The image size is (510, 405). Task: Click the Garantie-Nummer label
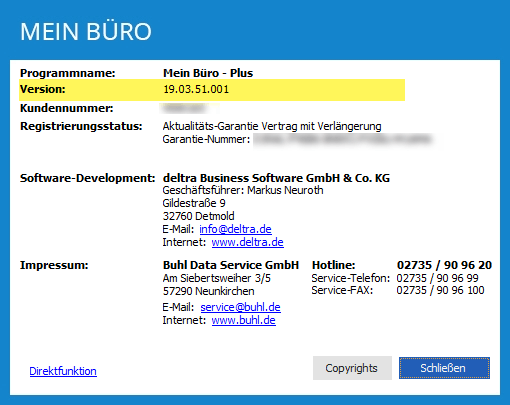click(206, 139)
